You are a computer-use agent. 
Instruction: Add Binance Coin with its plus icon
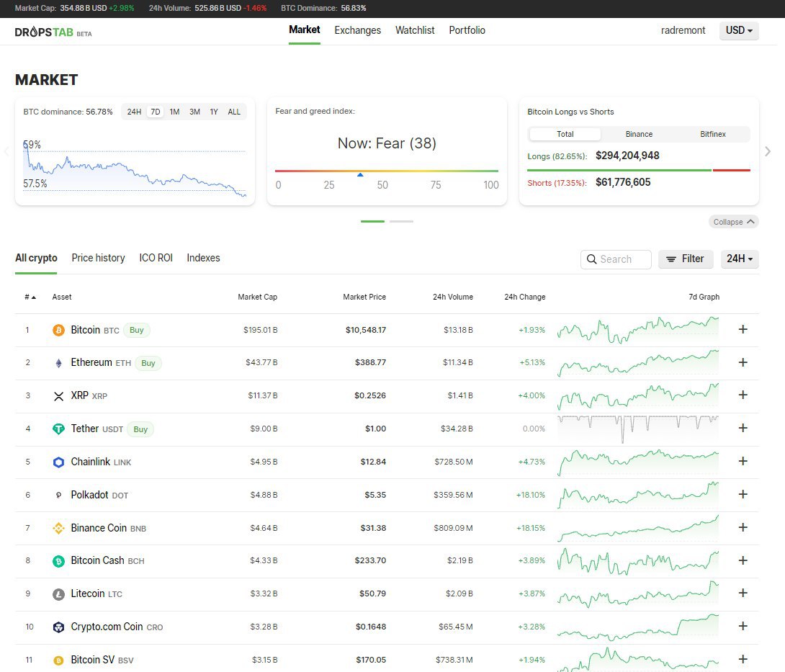point(743,527)
